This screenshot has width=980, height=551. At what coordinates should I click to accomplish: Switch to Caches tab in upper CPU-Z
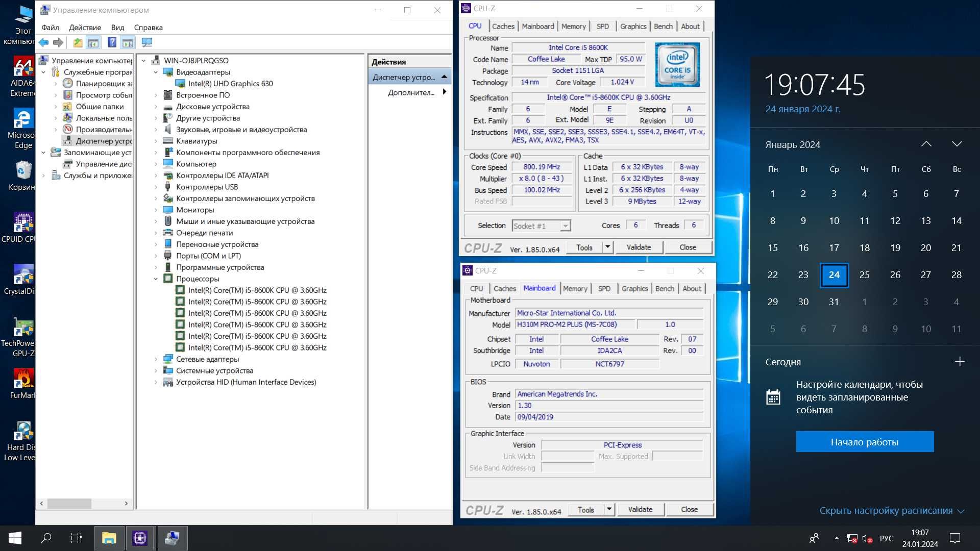(503, 27)
